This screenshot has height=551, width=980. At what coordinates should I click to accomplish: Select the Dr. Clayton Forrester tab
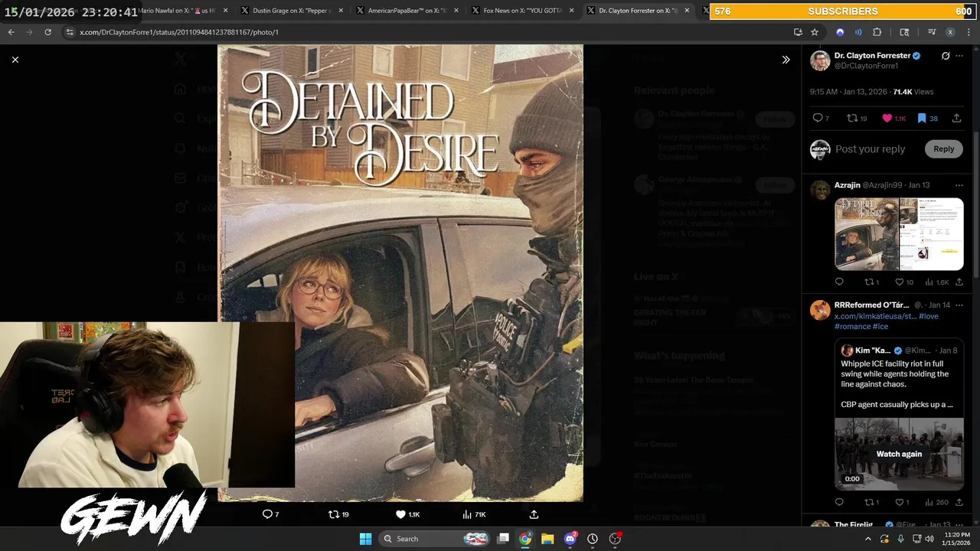pos(637,11)
